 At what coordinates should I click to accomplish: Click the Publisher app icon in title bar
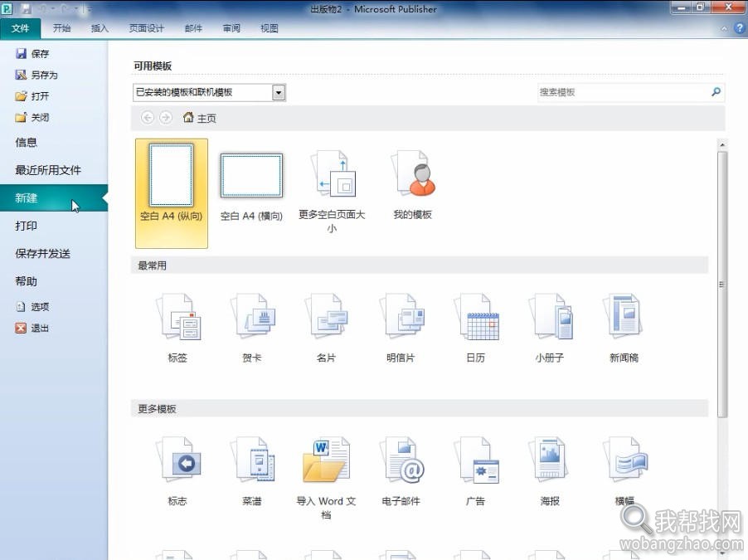pos(7,8)
